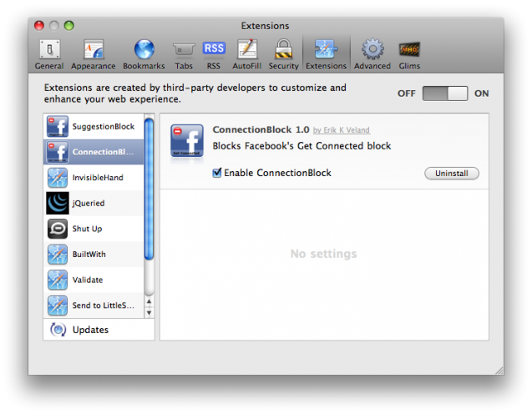Open the AutoFill preferences icon
This screenshot has width=532, height=414.
tap(247, 49)
